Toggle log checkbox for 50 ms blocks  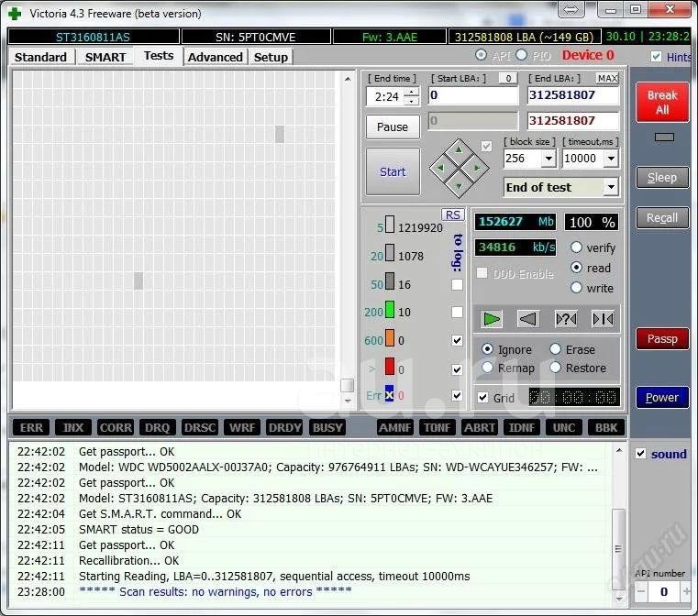[457, 284]
